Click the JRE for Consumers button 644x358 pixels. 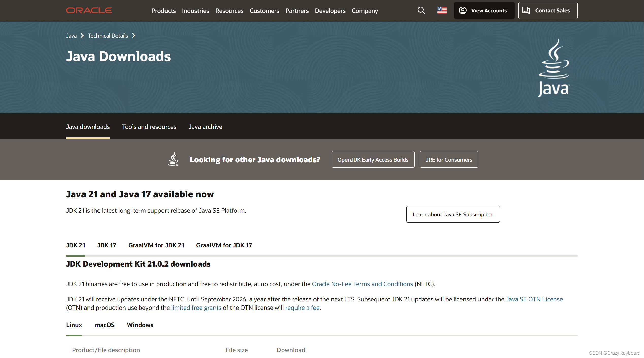449,159
